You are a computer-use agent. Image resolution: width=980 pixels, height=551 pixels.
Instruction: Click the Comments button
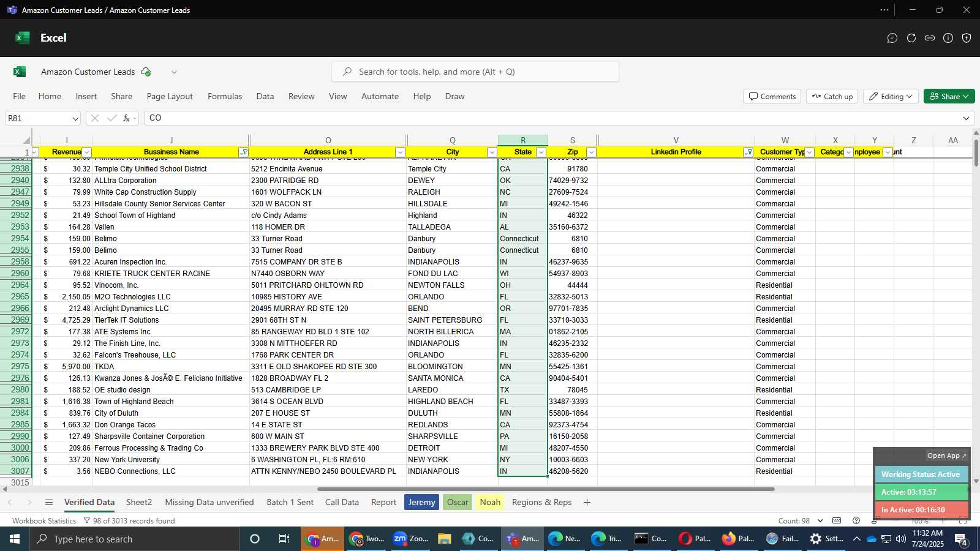pyautogui.click(x=772, y=96)
